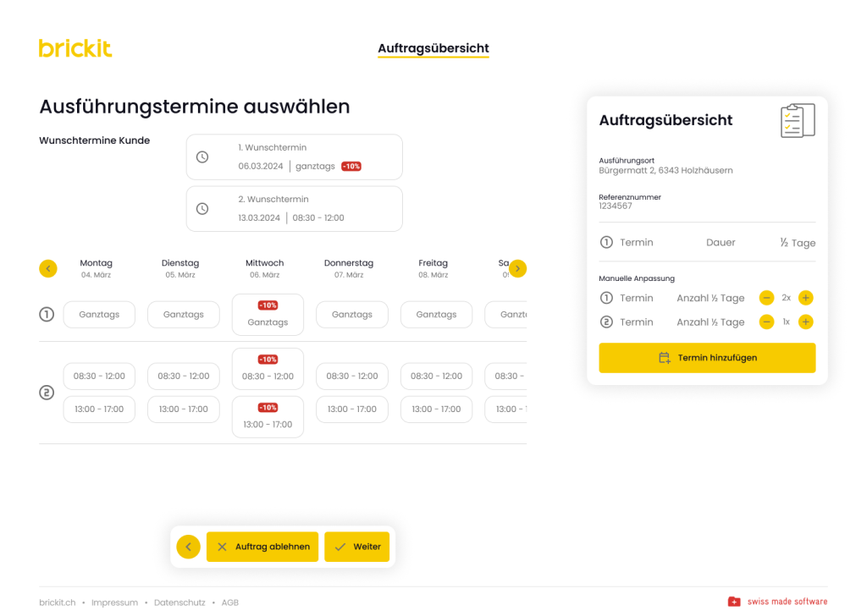Increase half-days for Termin 2

point(806,322)
